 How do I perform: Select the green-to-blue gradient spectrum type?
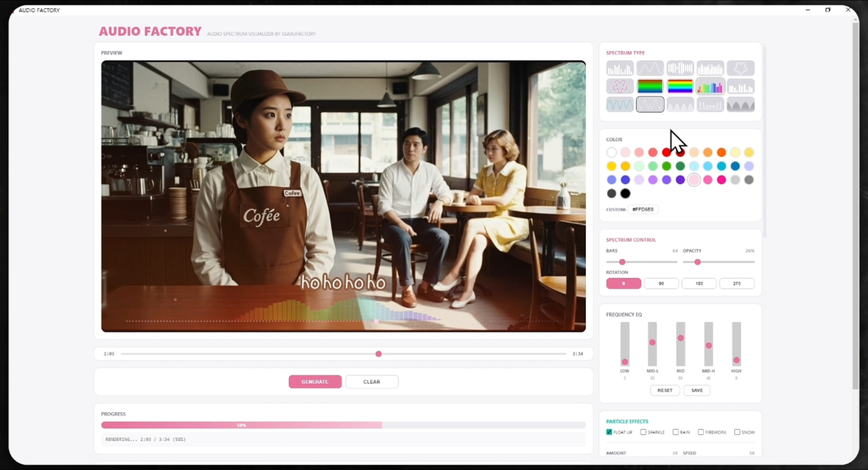[650, 87]
